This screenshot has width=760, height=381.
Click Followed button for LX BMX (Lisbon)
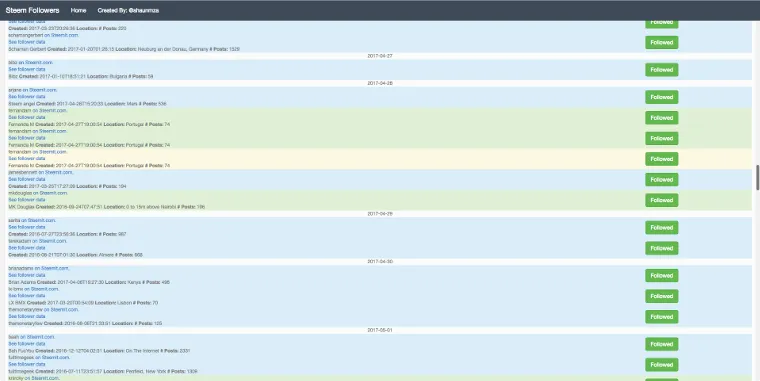(662, 296)
